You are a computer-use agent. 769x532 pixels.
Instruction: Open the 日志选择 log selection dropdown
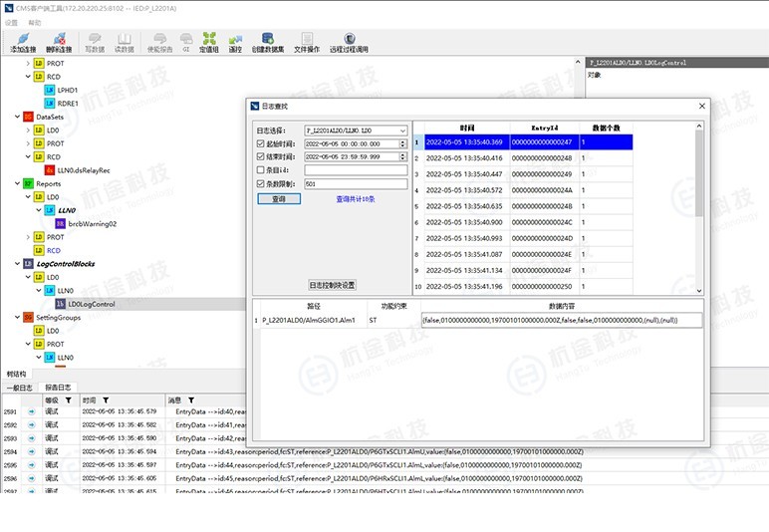click(x=401, y=131)
